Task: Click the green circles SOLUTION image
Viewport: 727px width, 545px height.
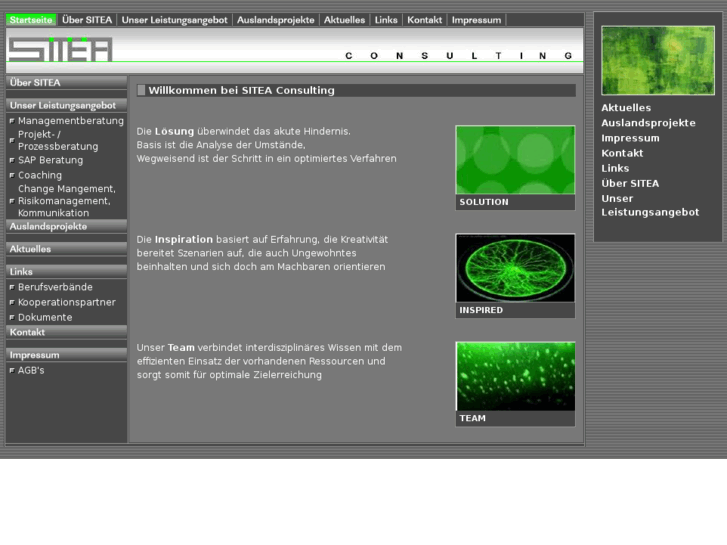Action: click(515, 160)
